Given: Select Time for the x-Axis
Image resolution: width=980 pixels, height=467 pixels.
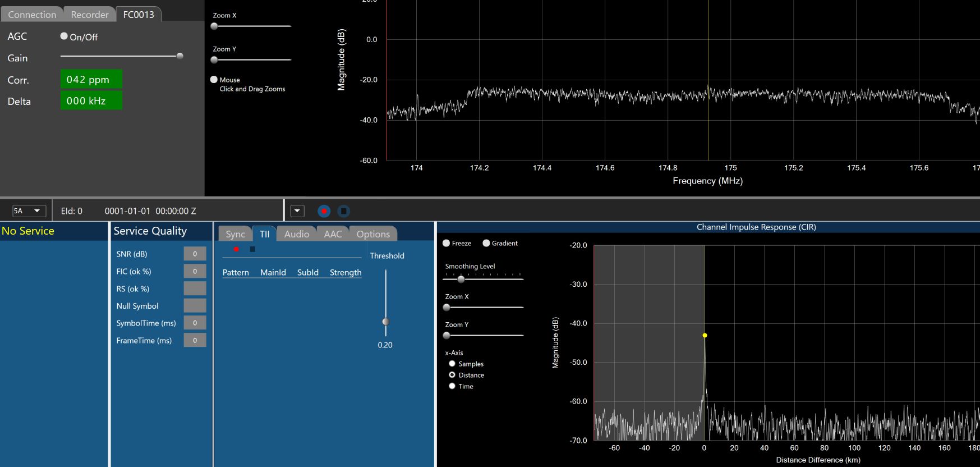Looking at the screenshot, I should [452, 386].
